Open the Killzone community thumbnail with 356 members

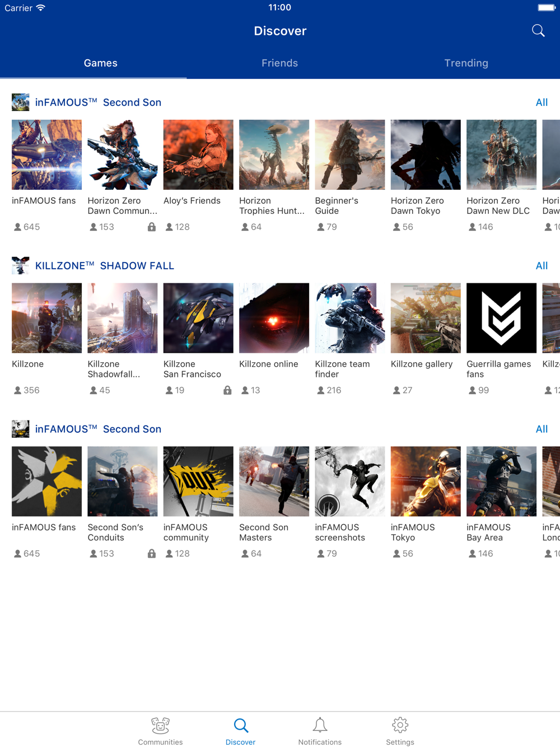click(46, 318)
